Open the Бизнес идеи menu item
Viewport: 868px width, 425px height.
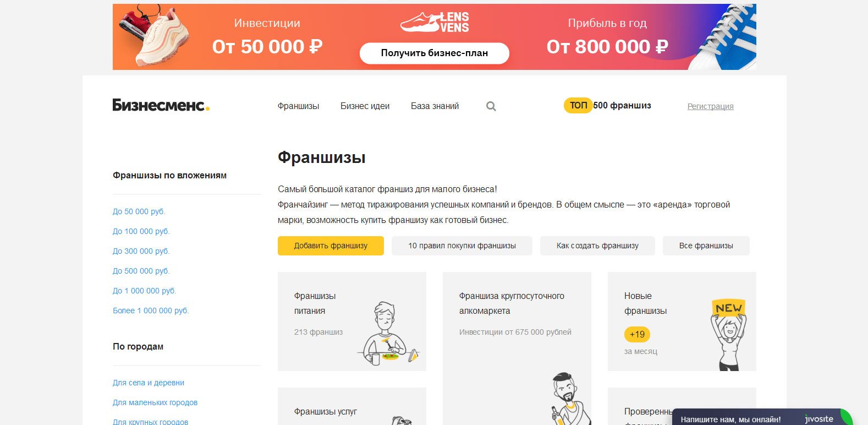(x=365, y=106)
